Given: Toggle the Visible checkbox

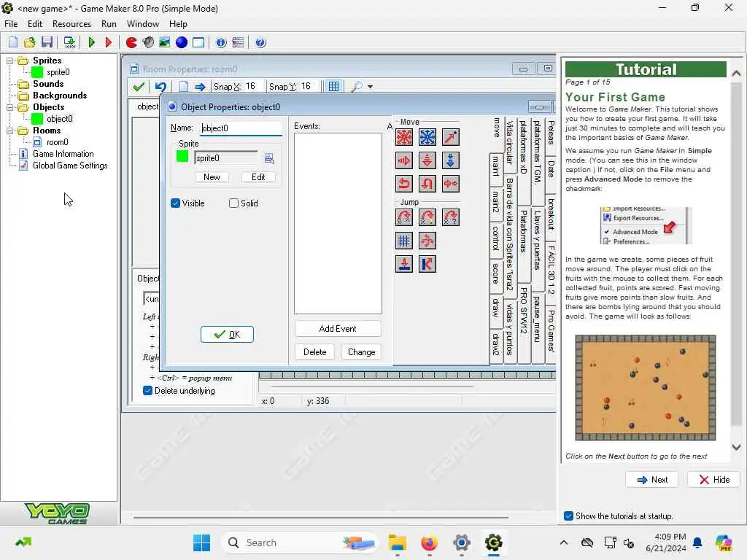Looking at the screenshot, I should coord(175,203).
